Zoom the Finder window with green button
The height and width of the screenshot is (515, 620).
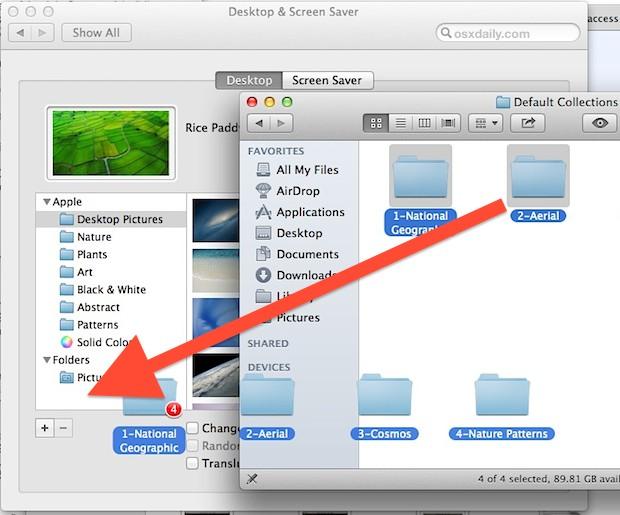[287, 102]
